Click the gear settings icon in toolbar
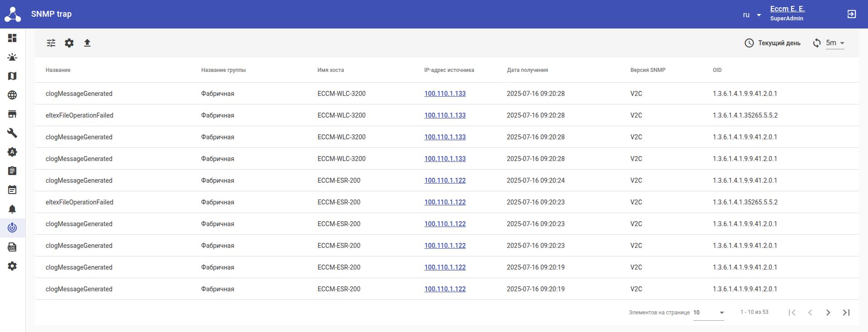Image resolution: width=868 pixels, height=332 pixels. coord(69,43)
